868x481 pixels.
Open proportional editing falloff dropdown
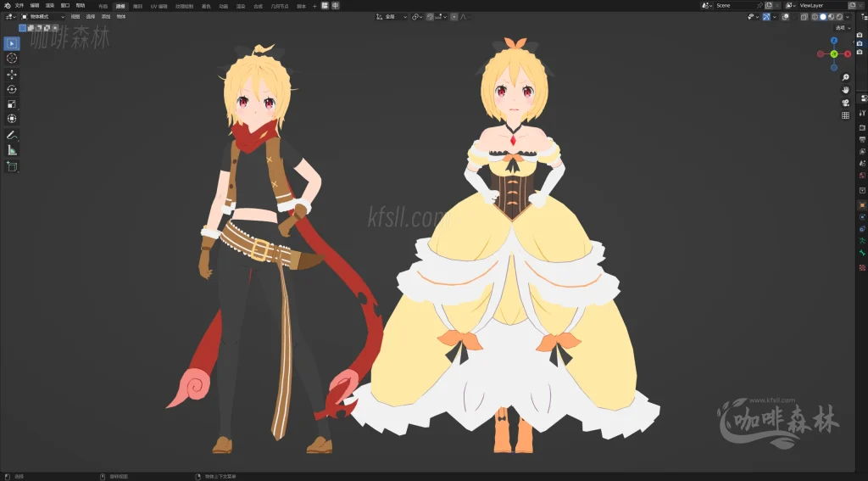point(464,17)
